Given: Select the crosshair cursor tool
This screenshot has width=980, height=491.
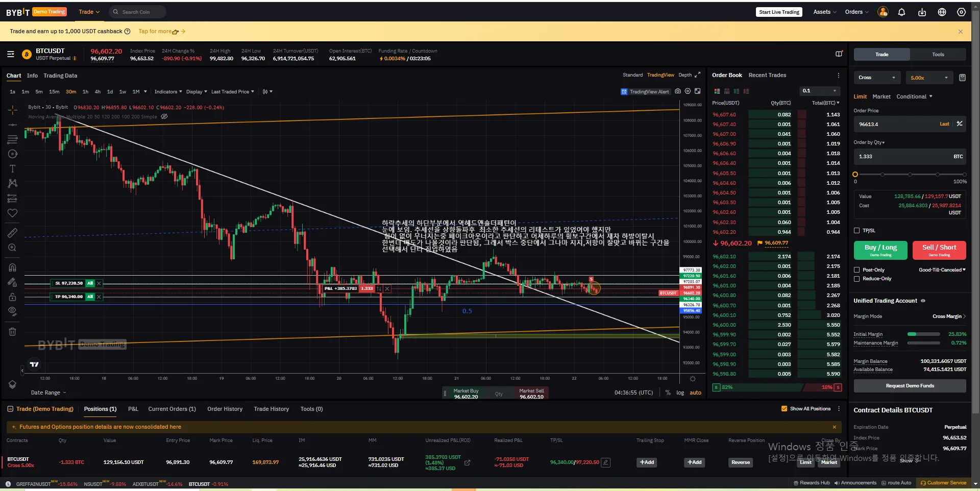Looking at the screenshot, I should tap(13, 110).
